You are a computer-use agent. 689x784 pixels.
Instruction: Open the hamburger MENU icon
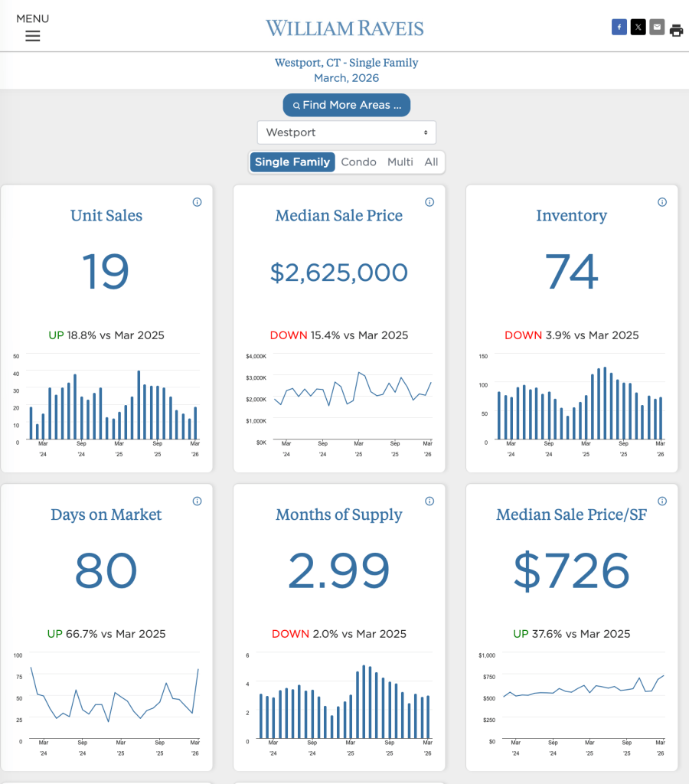coord(32,35)
